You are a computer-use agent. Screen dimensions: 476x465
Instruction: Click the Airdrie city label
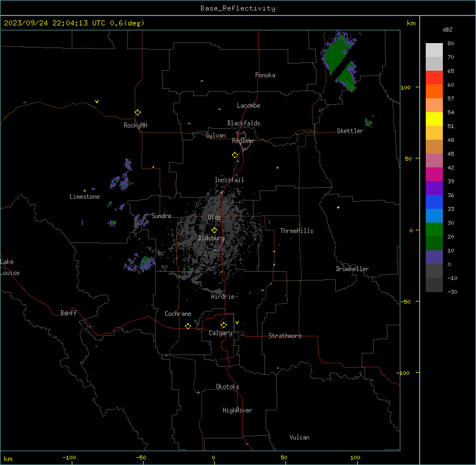coord(223,297)
